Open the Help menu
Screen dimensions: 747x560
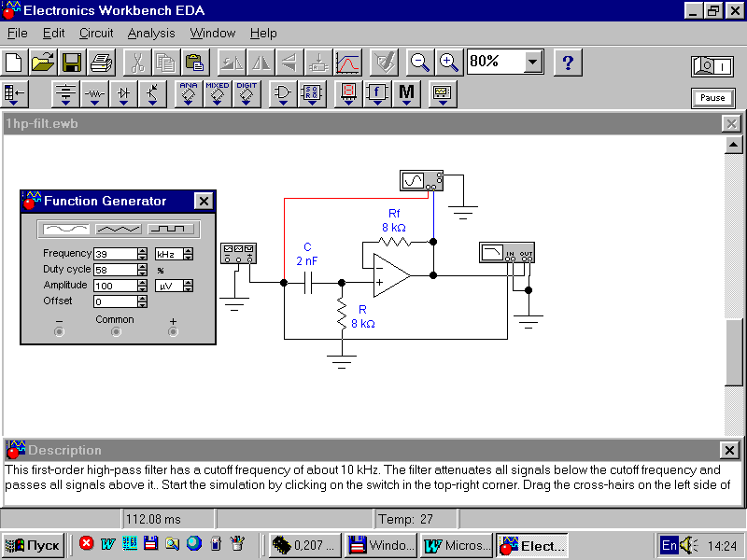click(263, 34)
